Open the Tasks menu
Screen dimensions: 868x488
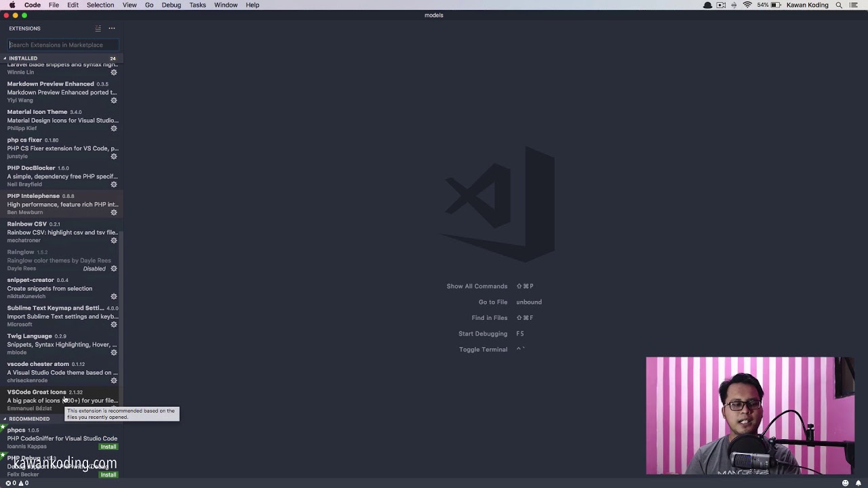[x=197, y=5]
